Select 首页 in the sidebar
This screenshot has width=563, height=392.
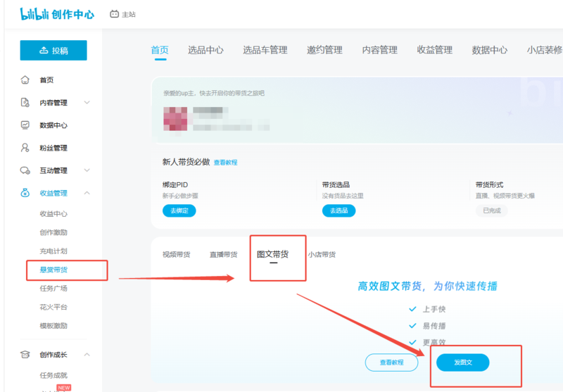click(46, 80)
